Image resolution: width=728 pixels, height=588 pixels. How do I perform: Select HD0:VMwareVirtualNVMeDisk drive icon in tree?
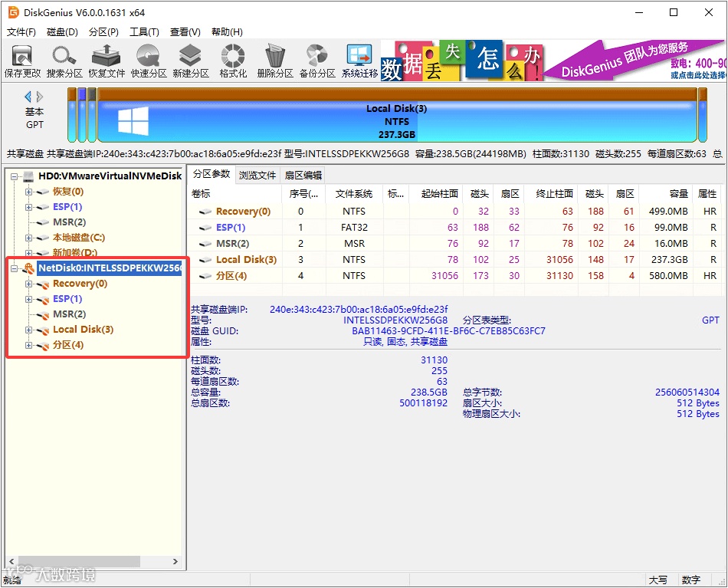(x=29, y=176)
